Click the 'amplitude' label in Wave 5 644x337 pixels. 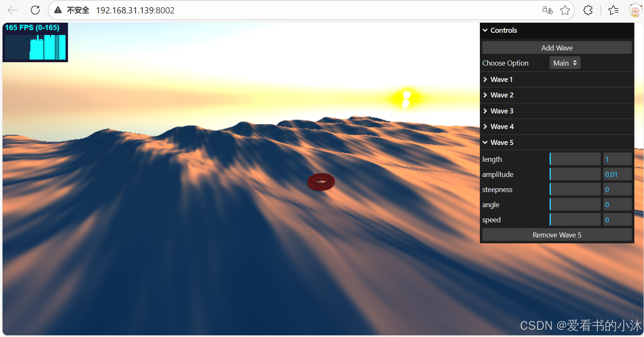(x=498, y=174)
